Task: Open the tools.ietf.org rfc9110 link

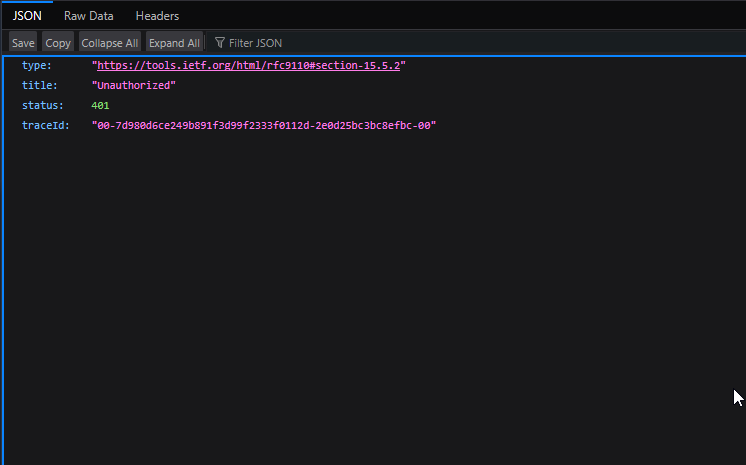Action: tap(250, 65)
